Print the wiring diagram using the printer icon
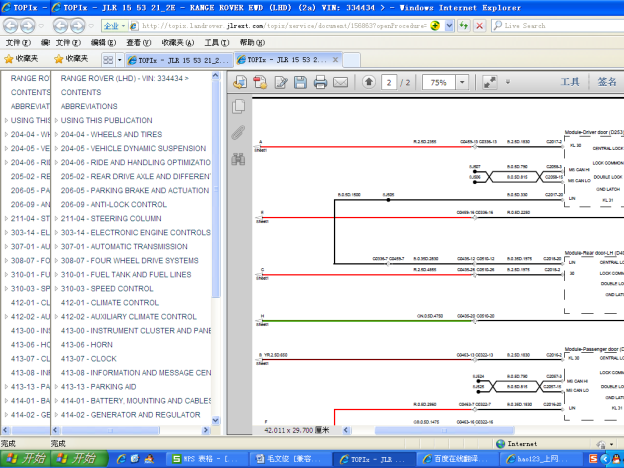 tap(320, 82)
